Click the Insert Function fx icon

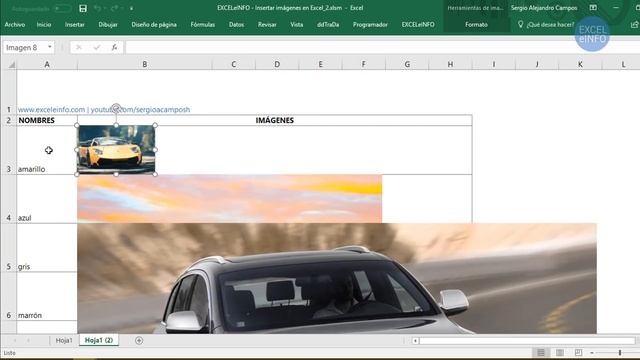pyautogui.click(x=114, y=48)
